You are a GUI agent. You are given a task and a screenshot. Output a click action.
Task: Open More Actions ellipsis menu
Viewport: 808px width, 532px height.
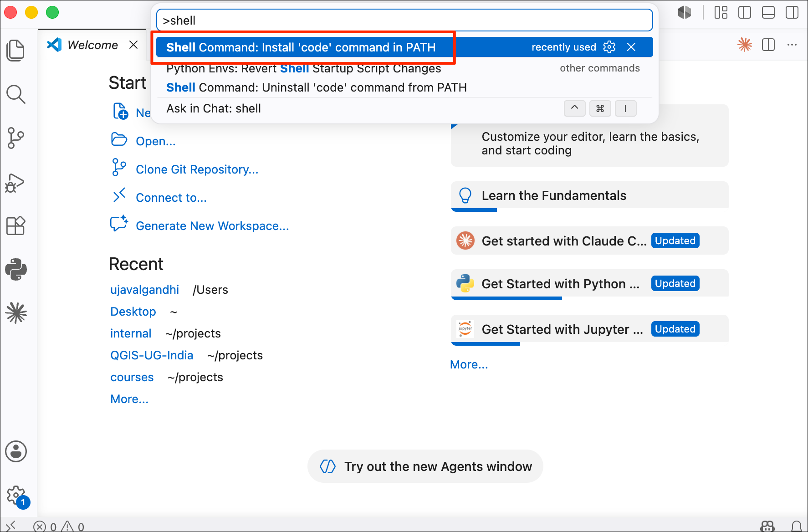(792, 45)
